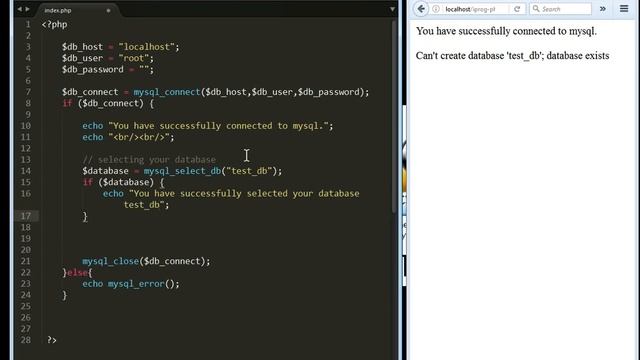The image size is (640, 360).
Task: Click the "if ($db_connect)" line
Action: [108, 103]
